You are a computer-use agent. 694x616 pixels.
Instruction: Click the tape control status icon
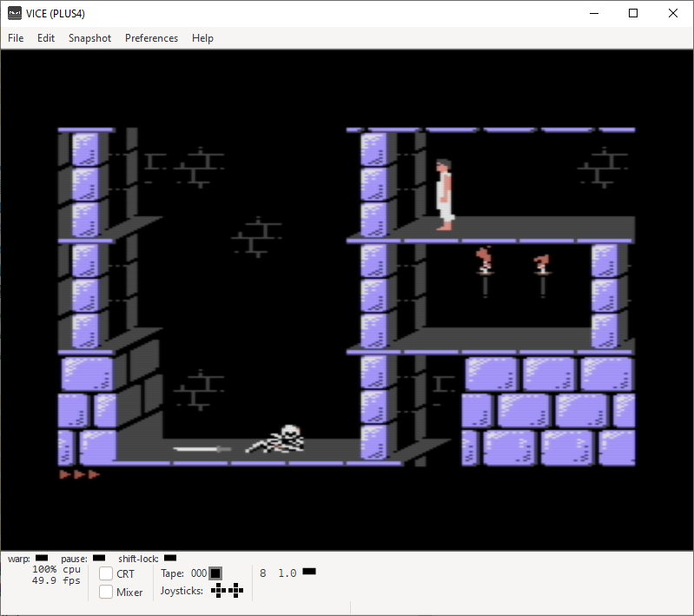(215, 573)
